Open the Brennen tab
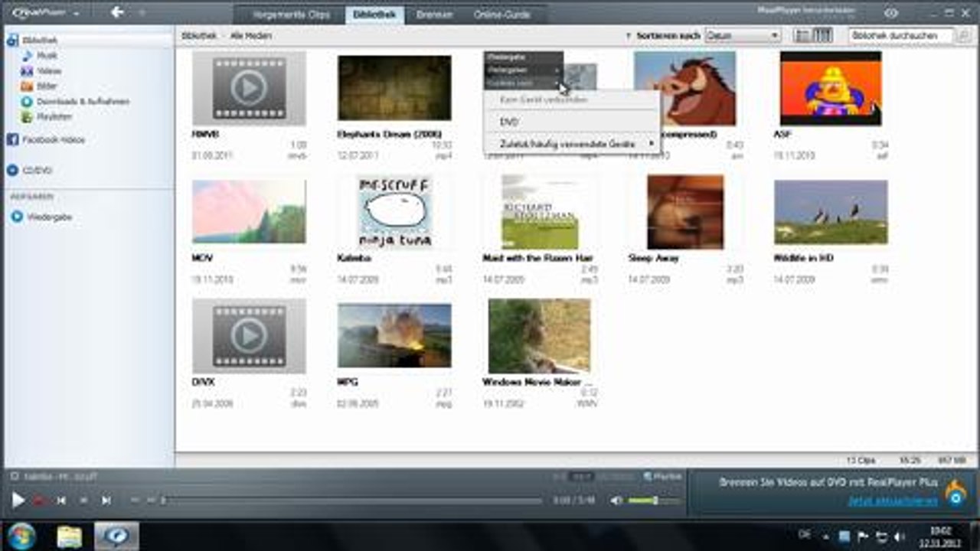 click(x=434, y=15)
